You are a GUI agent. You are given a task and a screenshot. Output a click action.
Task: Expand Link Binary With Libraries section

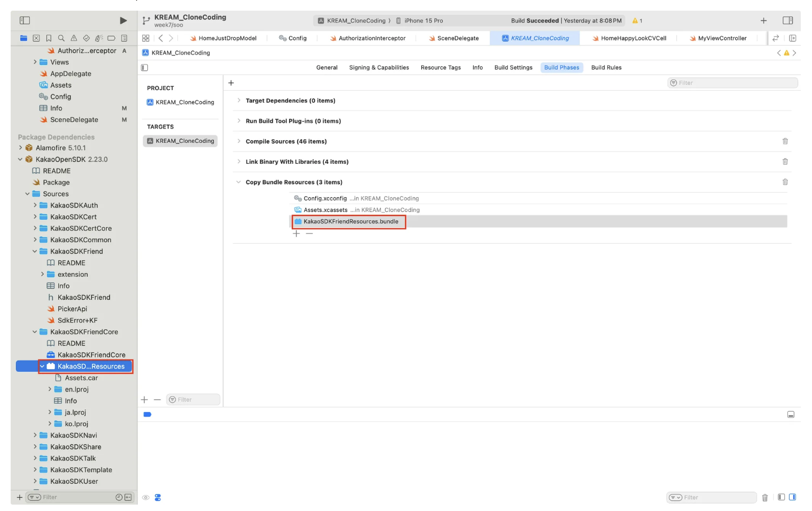click(238, 161)
